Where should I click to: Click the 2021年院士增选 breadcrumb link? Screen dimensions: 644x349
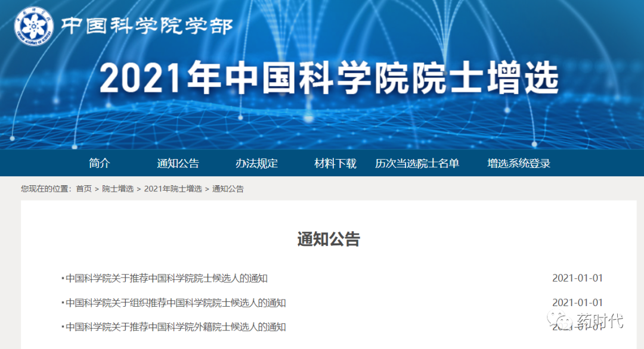pos(173,189)
